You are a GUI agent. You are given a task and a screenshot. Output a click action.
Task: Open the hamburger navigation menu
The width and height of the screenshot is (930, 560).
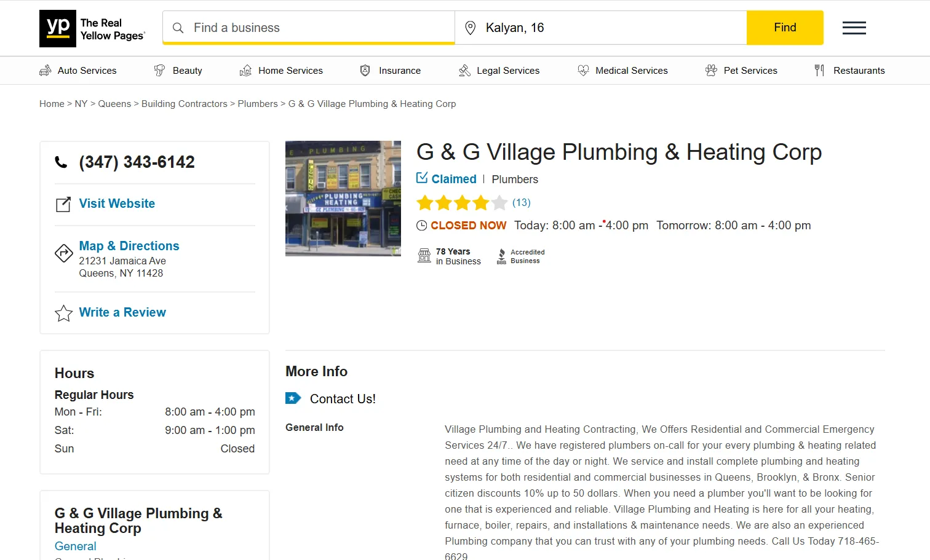coord(854,28)
